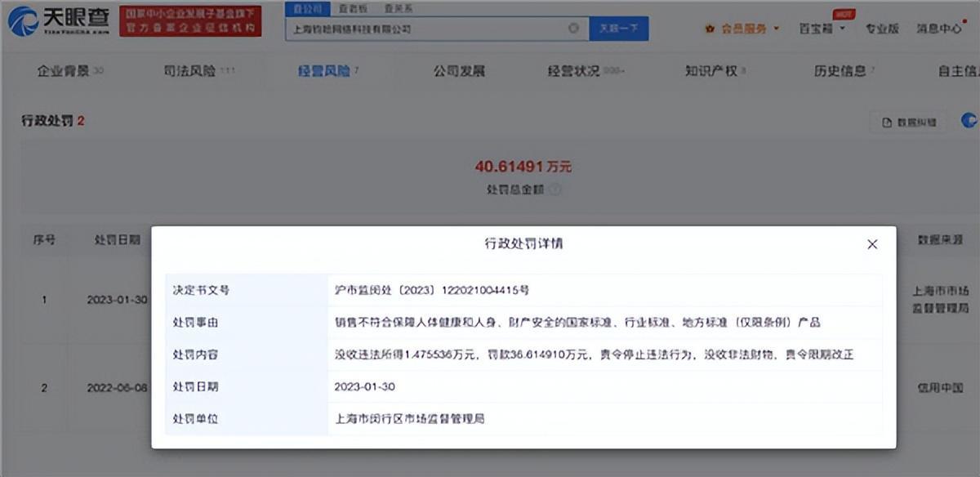Click the date 2023-01-30 in the dialog
Screen dimensions: 980x477
(365, 386)
